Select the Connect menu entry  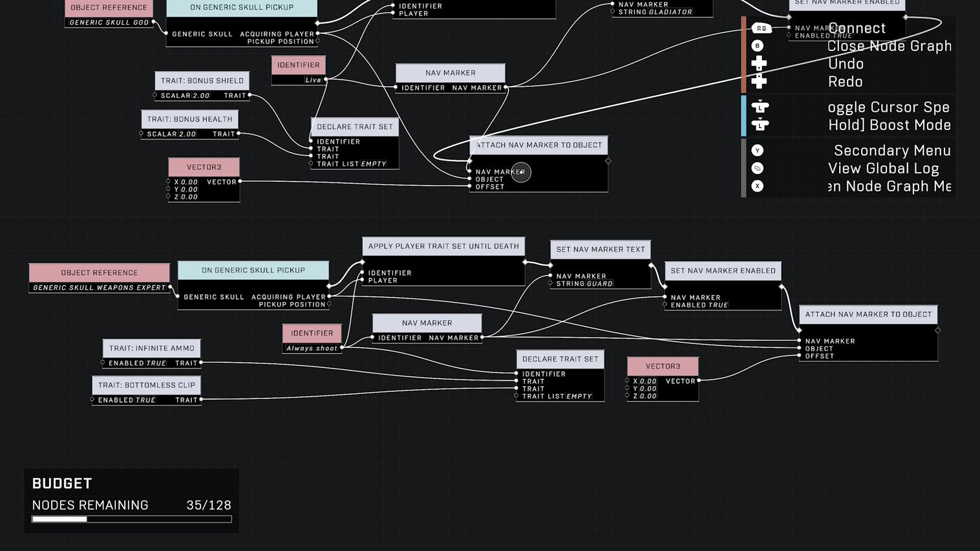[x=857, y=28]
